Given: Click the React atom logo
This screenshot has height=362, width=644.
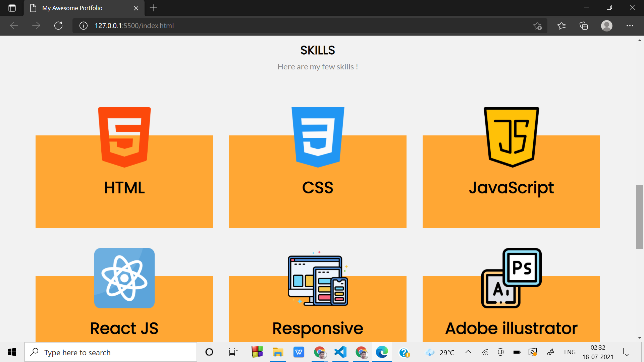Looking at the screenshot, I should click(124, 278).
